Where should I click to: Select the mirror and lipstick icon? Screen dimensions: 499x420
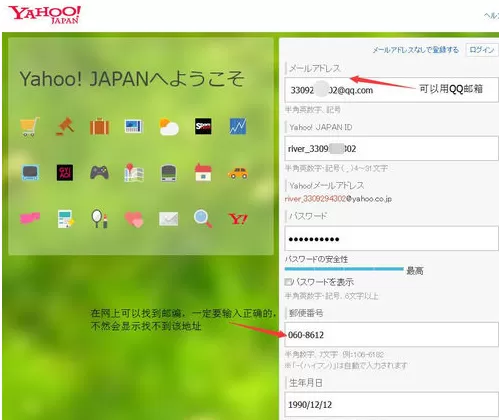(x=99, y=219)
